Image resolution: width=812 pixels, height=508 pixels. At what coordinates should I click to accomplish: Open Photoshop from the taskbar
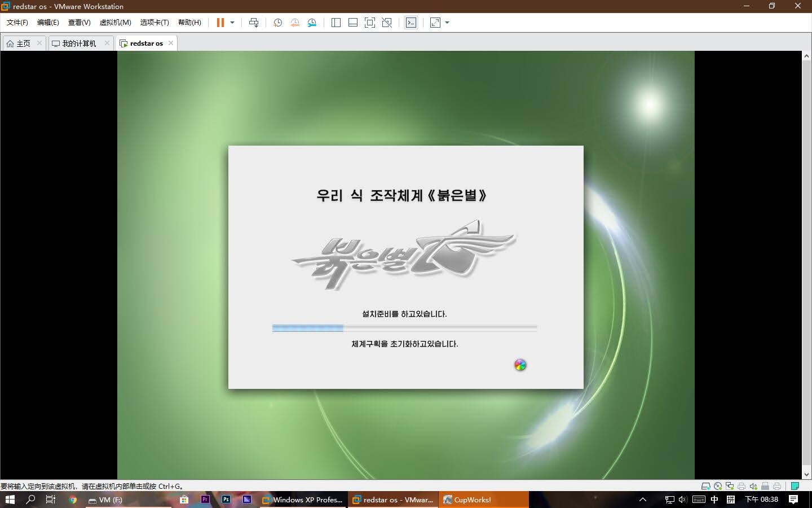point(226,500)
